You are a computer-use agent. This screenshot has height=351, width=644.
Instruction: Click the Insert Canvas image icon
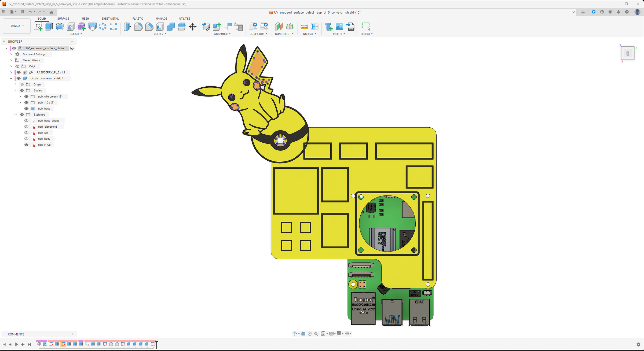click(x=339, y=27)
